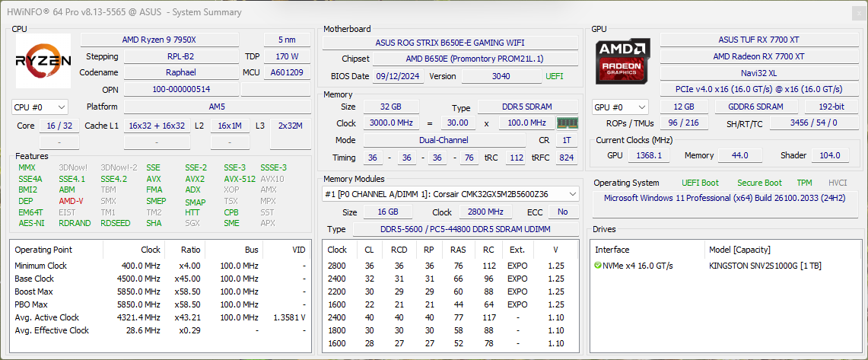Select the module clock 2800 MHz value
The height and width of the screenshot is (360, 868).
point(485,212)
